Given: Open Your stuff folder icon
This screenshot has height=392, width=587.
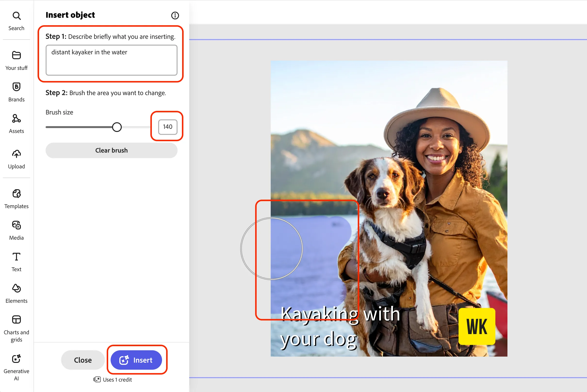Looking at the screenshot, I should pyautogui.click(x=16, y=55).
